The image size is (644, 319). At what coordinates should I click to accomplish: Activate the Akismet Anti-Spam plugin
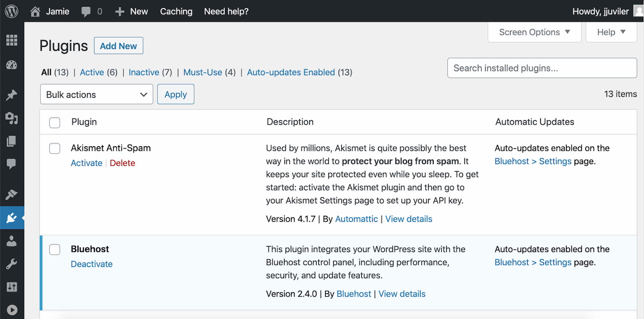click(x=87, y=163)
